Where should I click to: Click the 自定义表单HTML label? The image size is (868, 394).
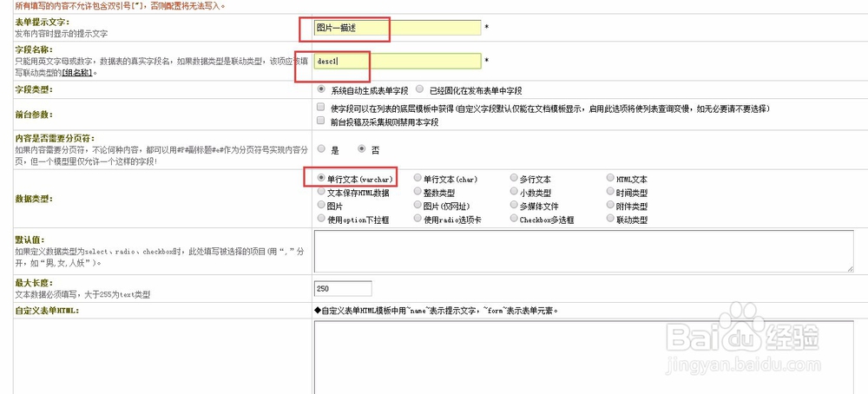tap(48, 311)
